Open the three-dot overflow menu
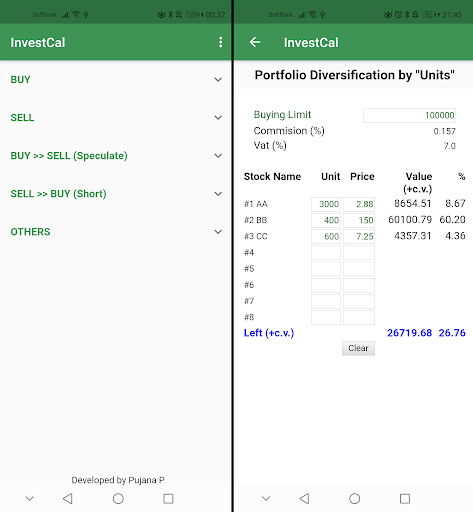Viewport: 473px width, 512px height. tap(220, 42)
